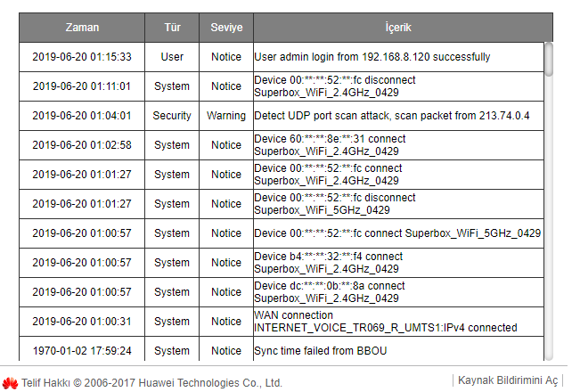Click the log table scrollbar thumb
Image resolution: width=580 pixels, height=392 pixels.
[x=549, y=60]
